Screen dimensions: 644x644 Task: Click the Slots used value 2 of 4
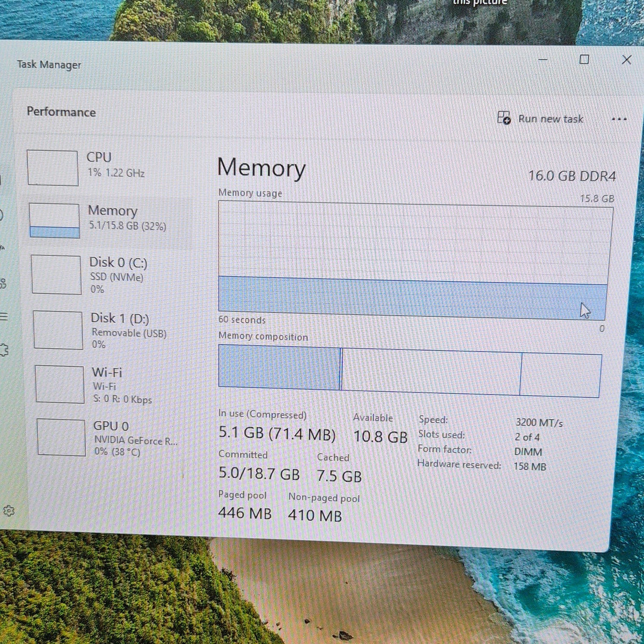click(x=528, y=437)
